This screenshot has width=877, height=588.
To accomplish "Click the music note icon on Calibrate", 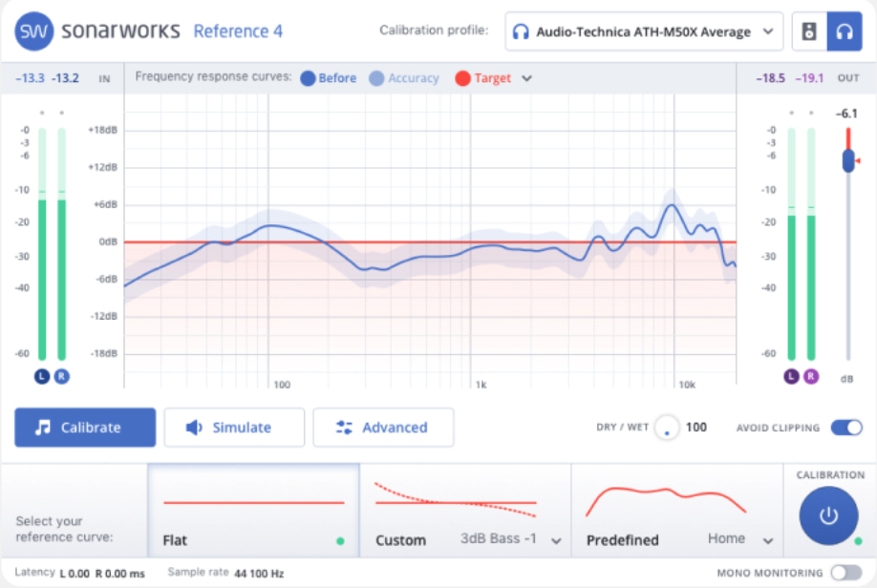I will (x=42, y=428).
